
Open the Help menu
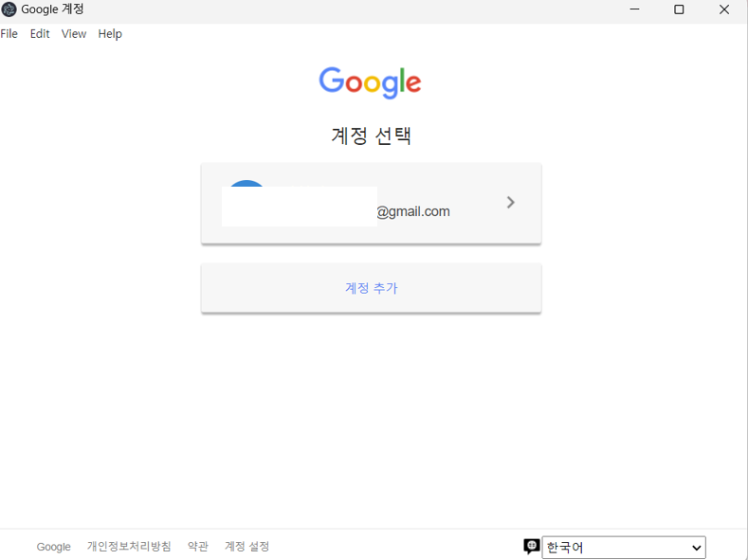(x=110, y=34)
